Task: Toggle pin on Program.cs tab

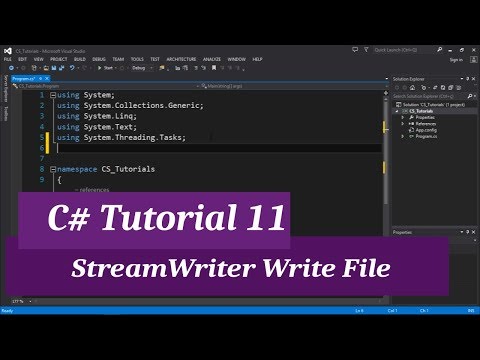Action: [x=40, y=79]
